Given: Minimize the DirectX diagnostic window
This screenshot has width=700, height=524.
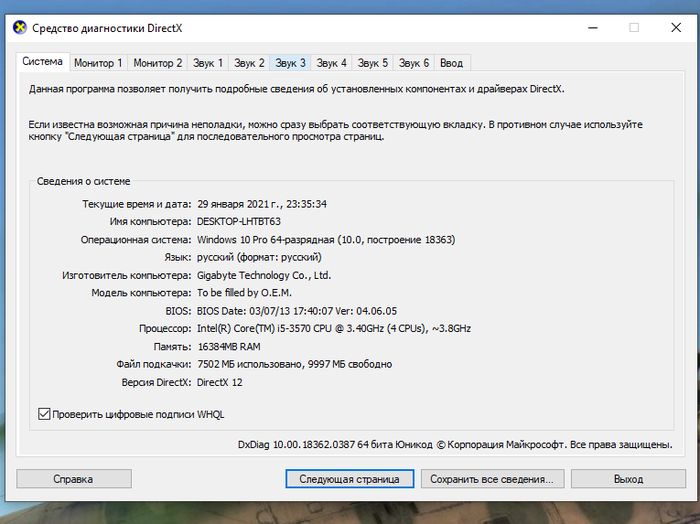Looking at the screenshot, I should click(593, 28).
